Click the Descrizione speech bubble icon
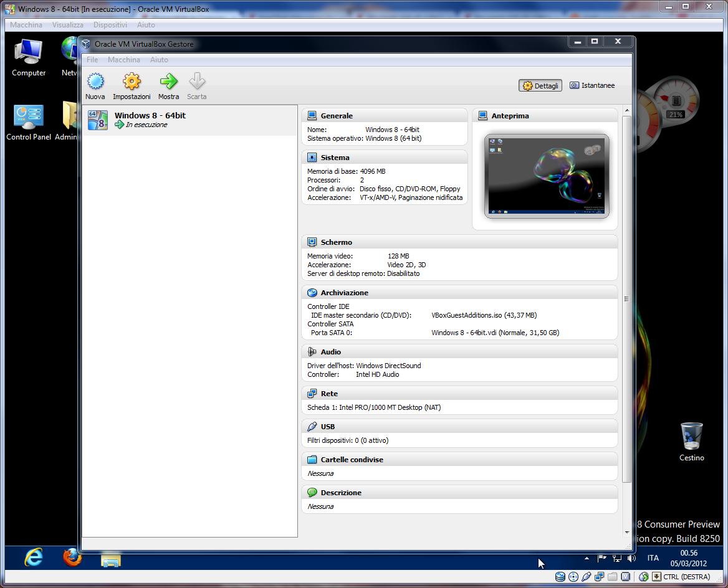The image size is (728, 588). coord(312,493)
